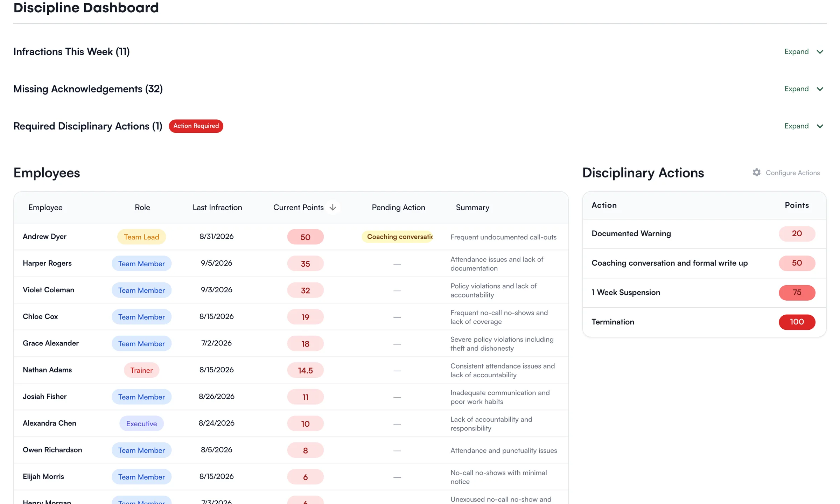Viewport: 840px width, 504px height.
Task: Select the 1 Week Suspension action row
Action: coord(704,293)
